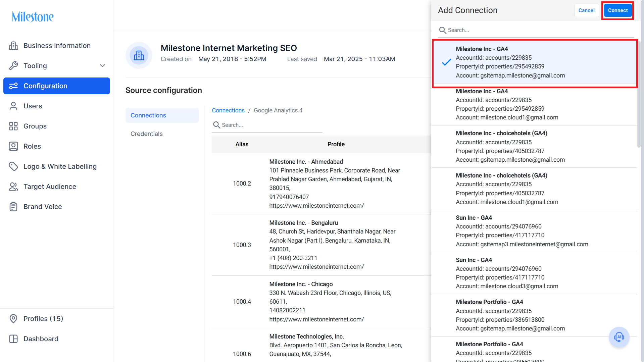
Task: Select Sun Inc - GA4 gsitemap3.milestoneinternet account
Action: pos(534,231)
